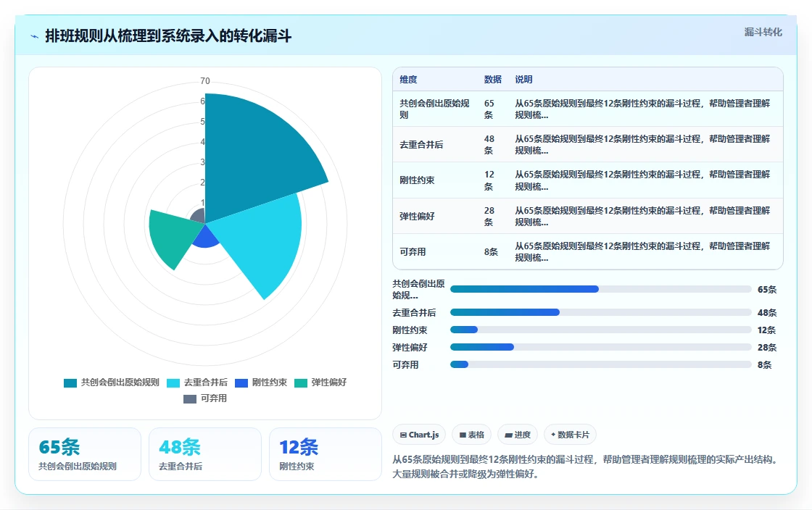Click the summary paragraph below the tags
Viewport: 812px width, 510px height.
click(586, 467)
